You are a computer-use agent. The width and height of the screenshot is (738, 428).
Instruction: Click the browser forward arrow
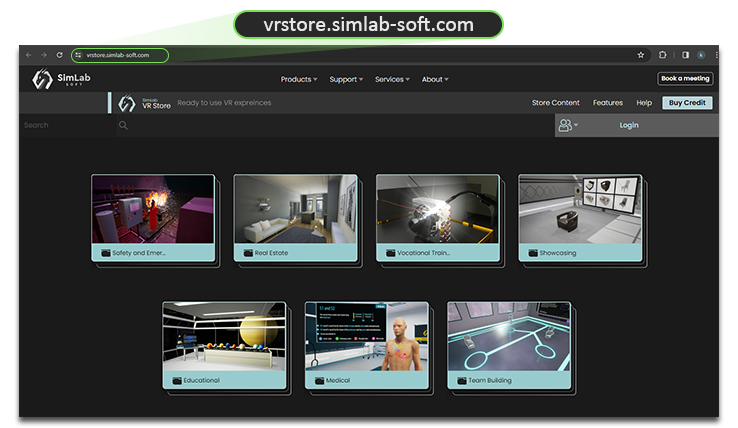(44, 55)
